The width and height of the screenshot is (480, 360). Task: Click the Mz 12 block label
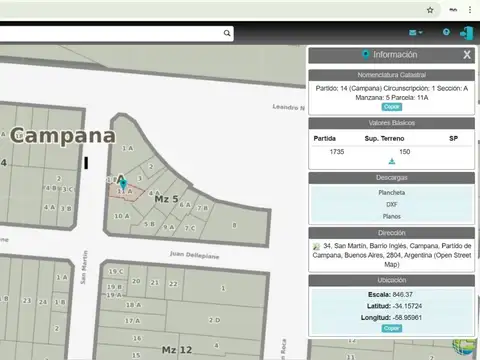177,350
